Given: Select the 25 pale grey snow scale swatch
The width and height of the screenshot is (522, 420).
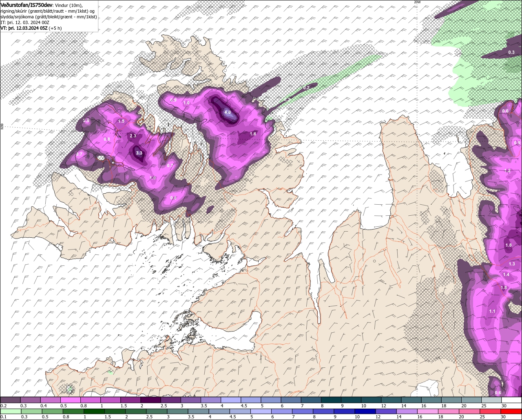Looking at the screenshot, I should pos(491,400).
